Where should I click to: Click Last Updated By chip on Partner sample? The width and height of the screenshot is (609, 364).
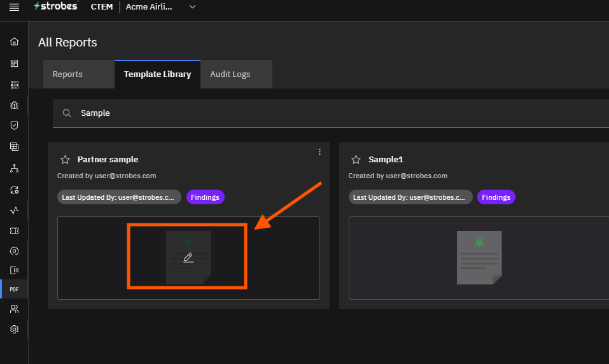(x=119, y=197)
